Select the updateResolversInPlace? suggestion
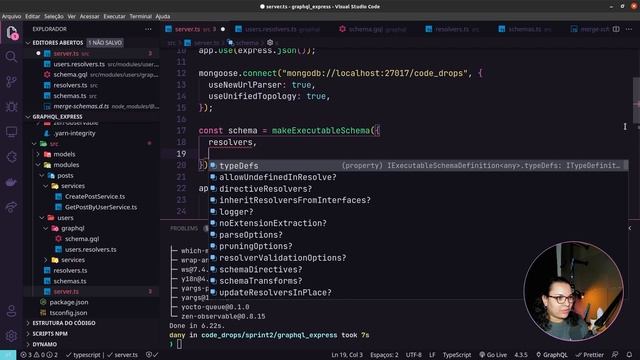Image resolution: width=640 pixels, height=360 pixels. (x=418, y=293)
